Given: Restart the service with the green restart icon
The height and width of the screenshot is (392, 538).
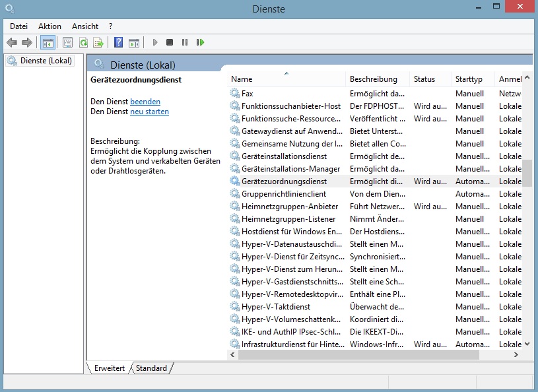Looking at the screenshot, I should tap(200, 42).
